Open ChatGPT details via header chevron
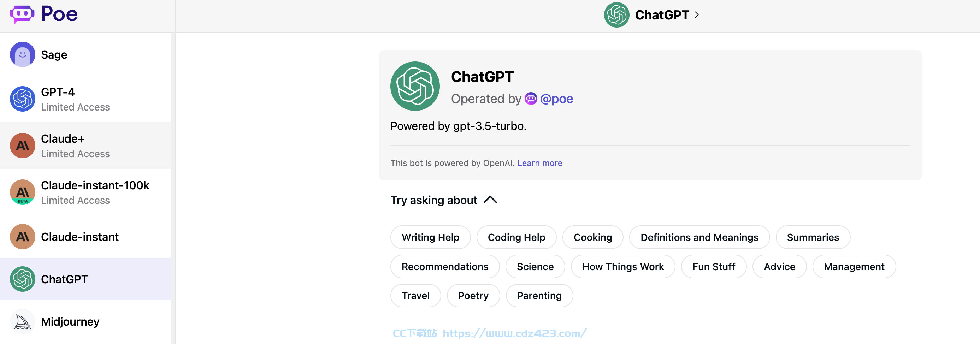Image resolution: width=980 pixels, height=344 pixels. [x=697, y=15]
